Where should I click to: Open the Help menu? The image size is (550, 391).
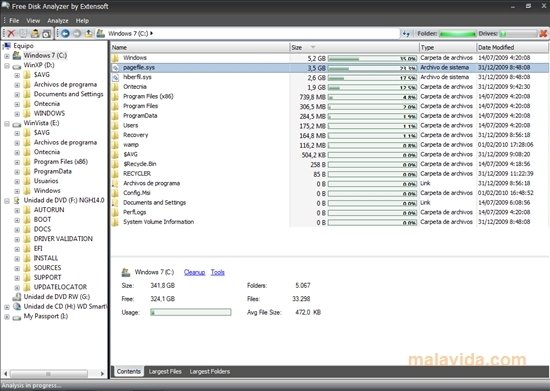pos(82,21)
